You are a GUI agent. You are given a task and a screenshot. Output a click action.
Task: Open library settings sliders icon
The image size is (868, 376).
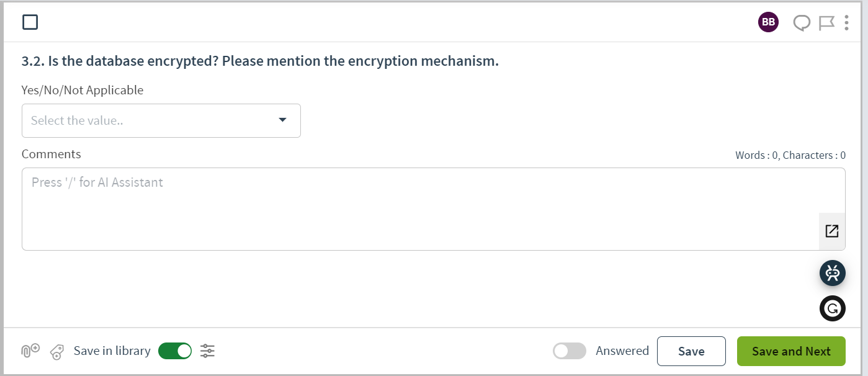[208, 351]
